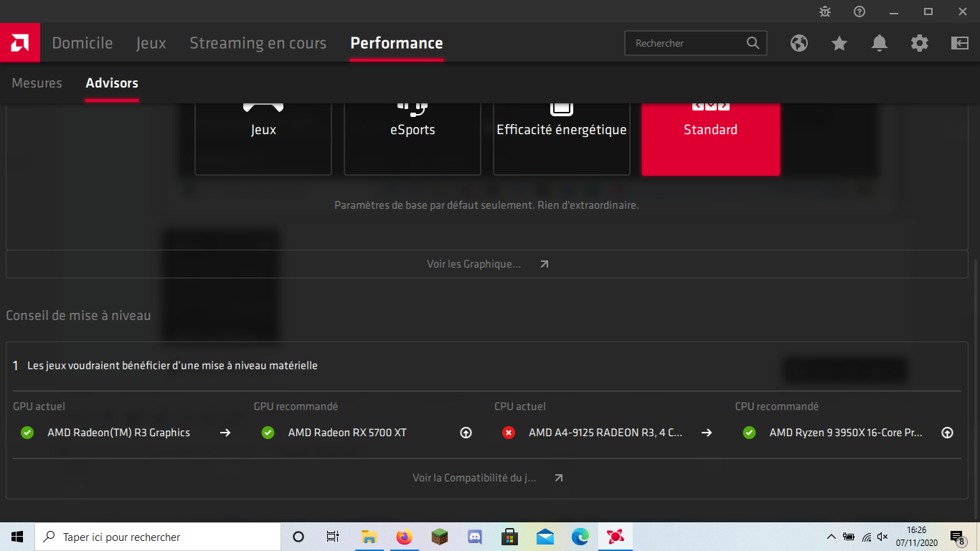The image size is (980, 551).
Task: Click the CPU recommandé label
Action: (777, 407)
